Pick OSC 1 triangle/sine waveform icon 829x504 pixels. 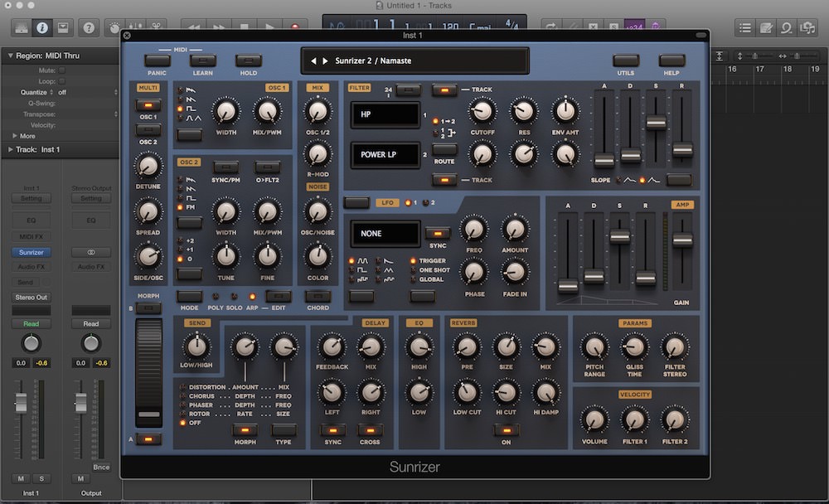click(193, 118)
